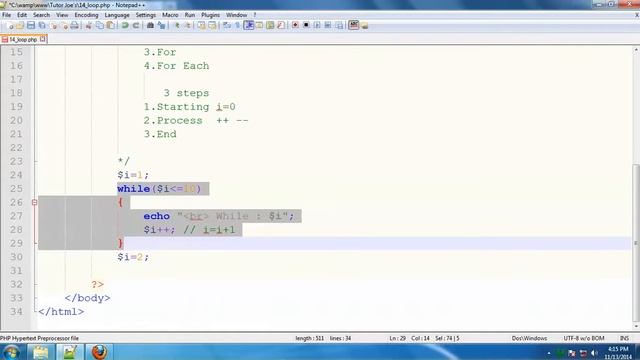Click the '$i=2;' code on line 30
This screenshot has width=640, height=360.
[x=133, y=257]
